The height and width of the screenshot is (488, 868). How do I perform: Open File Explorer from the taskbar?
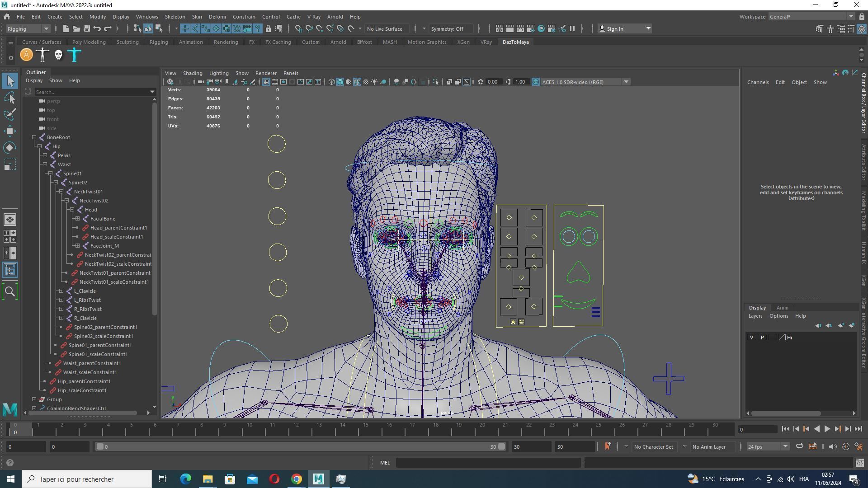click(x=208, y=479)
